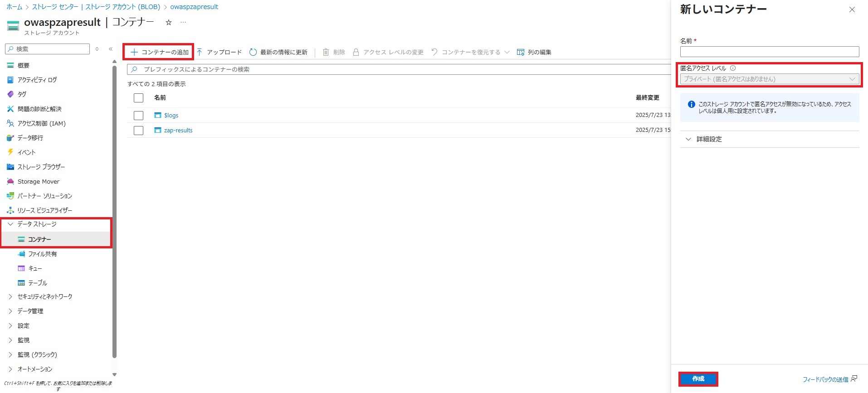This screenshot has width=868, height=393.
Task: Click the sidebar vertical scrollbar
Action: (114, 213)
